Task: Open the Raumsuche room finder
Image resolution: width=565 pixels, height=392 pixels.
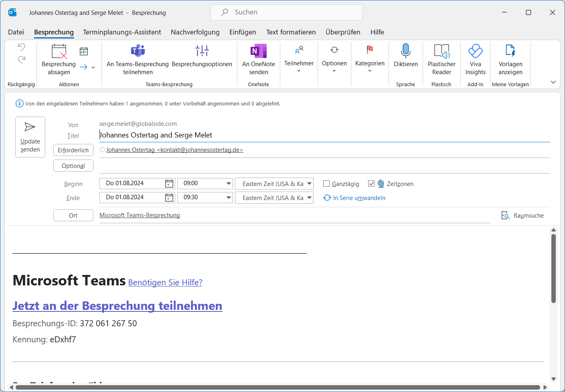Action: [522, 216]
